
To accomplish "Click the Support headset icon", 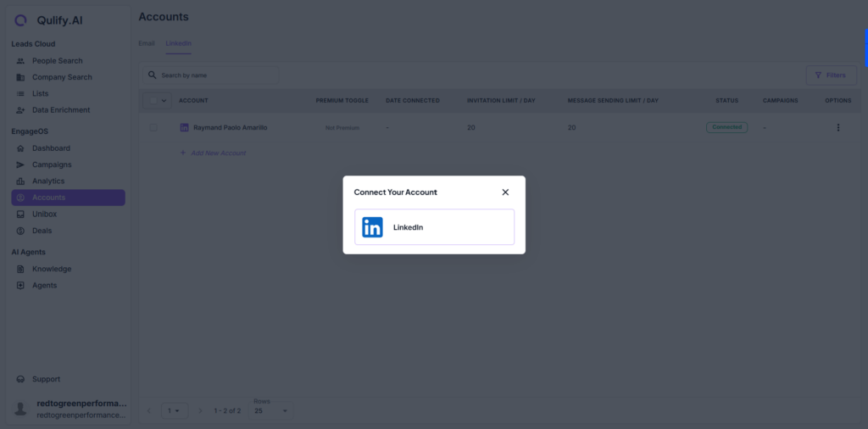I will [x=20, y=379].
